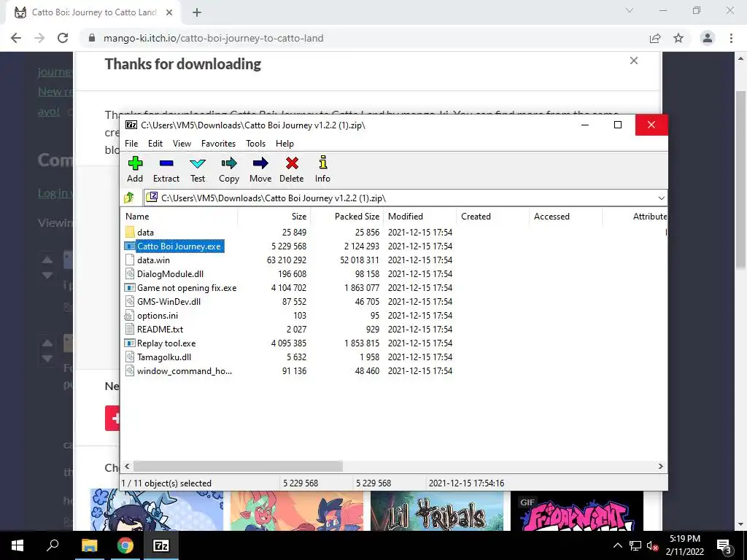Select the Tamagolku.dll file icon

tap(130, 357)
